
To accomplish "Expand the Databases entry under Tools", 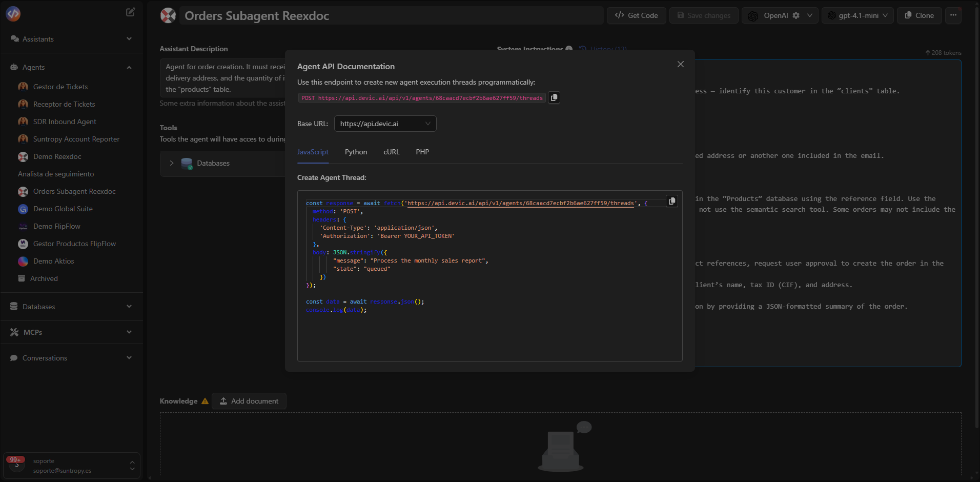I will tap(172, 164).
